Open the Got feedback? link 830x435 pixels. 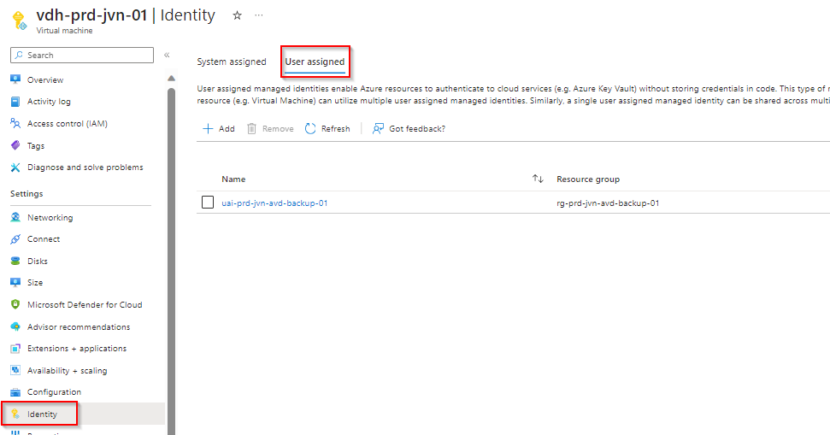tap(417, 129)
